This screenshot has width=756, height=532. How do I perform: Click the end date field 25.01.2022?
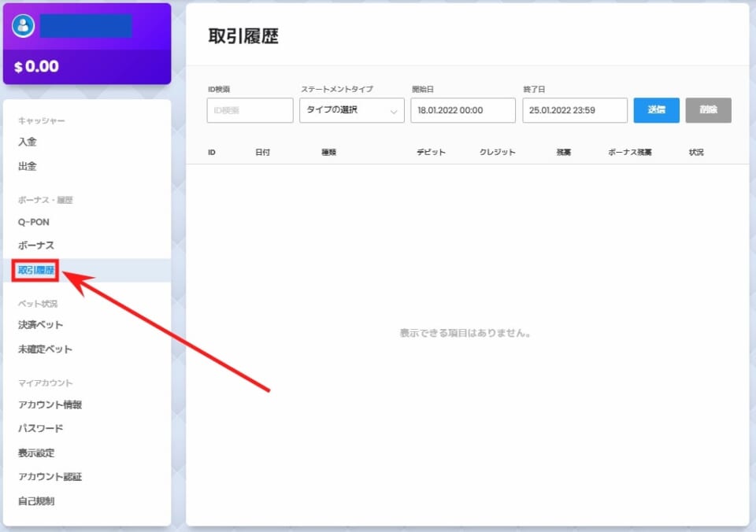click(x=575, y=110)
